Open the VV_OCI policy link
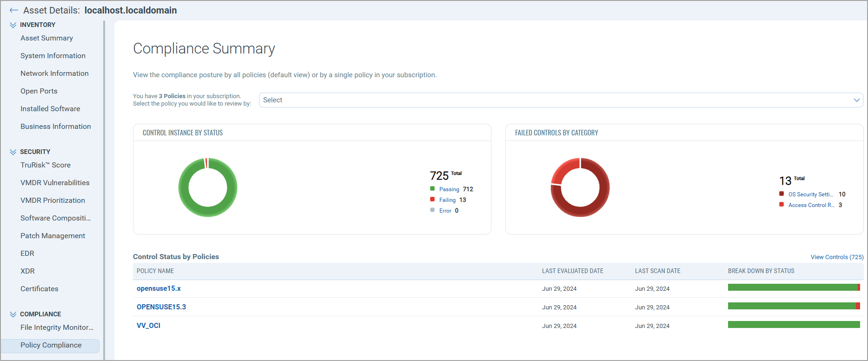 pyautogui.click(x=148, y=326)
